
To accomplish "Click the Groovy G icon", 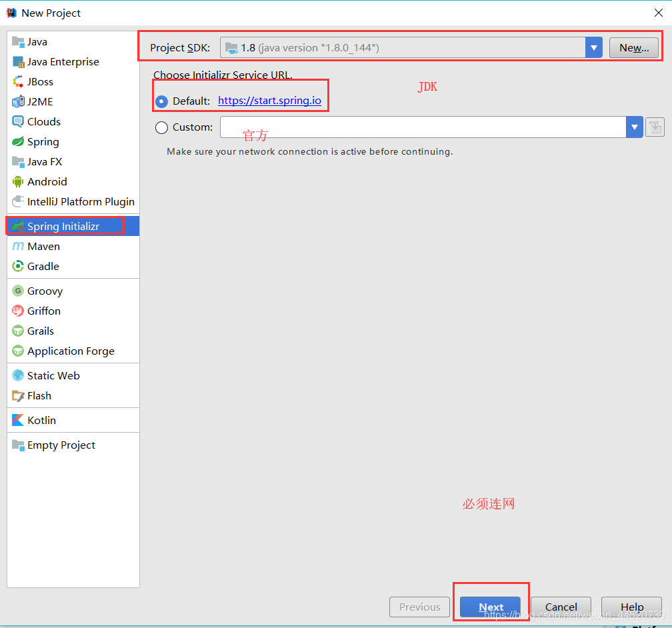I will coord(18,291).
